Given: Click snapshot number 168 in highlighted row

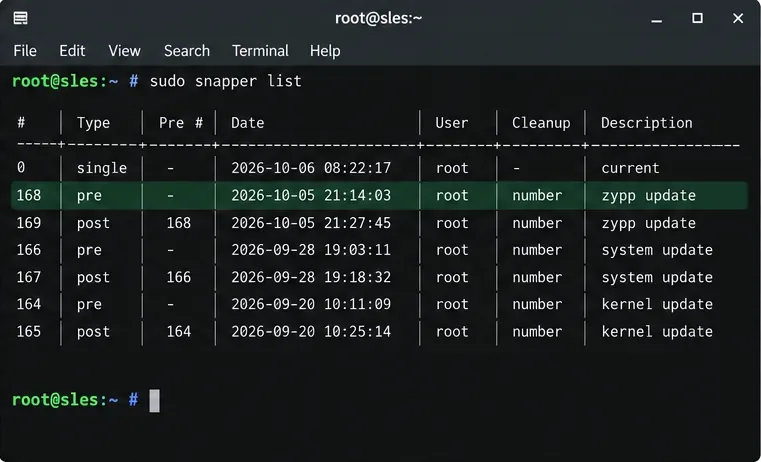Looking at the screenshot, I should [29, 196].
